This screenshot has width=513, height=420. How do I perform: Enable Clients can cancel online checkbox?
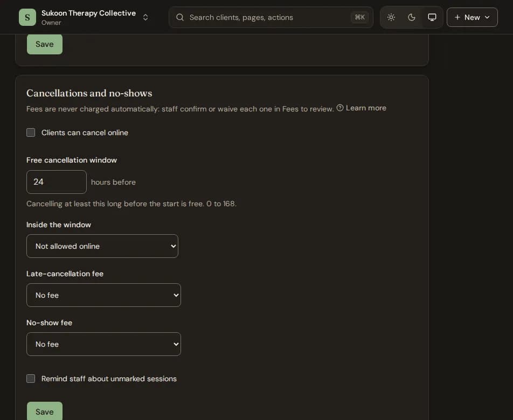[x=31, y=132]
